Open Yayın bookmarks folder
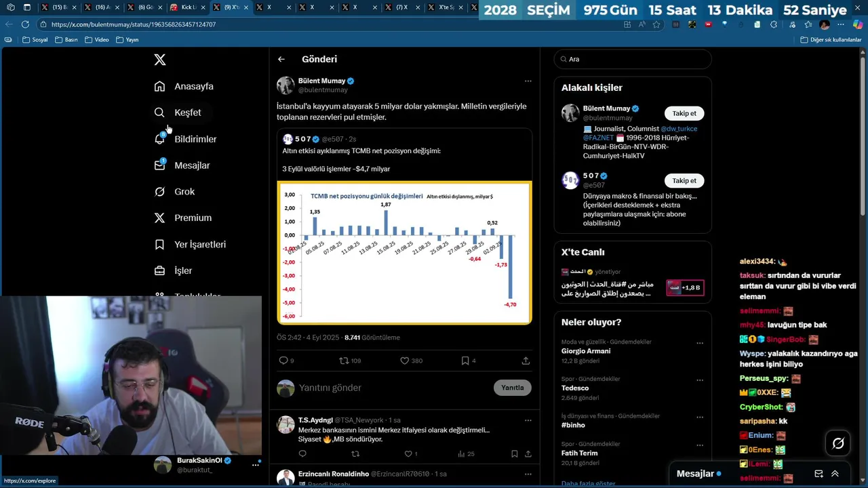 point(127,40)
